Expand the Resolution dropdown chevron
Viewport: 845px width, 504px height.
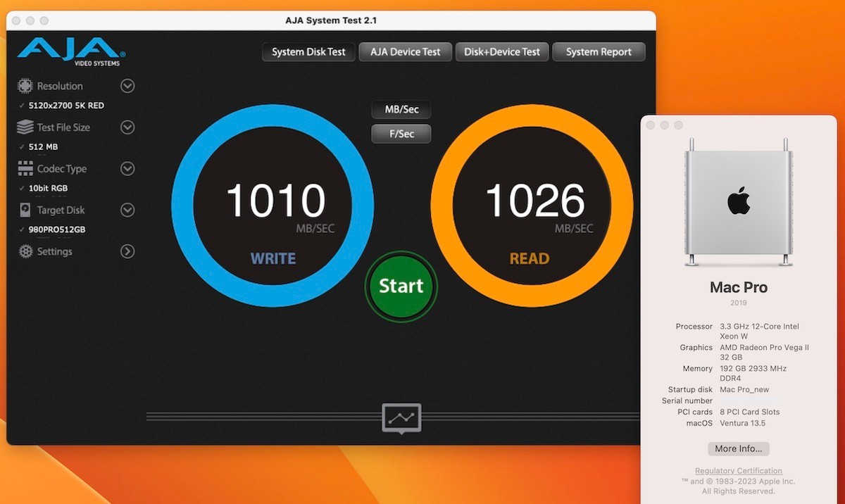pyautogui.click(x=127, y=86)
